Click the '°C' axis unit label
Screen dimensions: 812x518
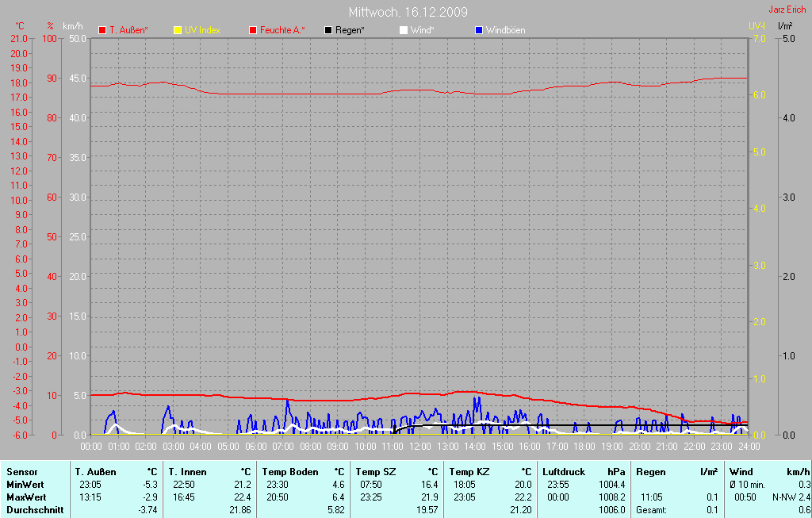click(20, 26)
